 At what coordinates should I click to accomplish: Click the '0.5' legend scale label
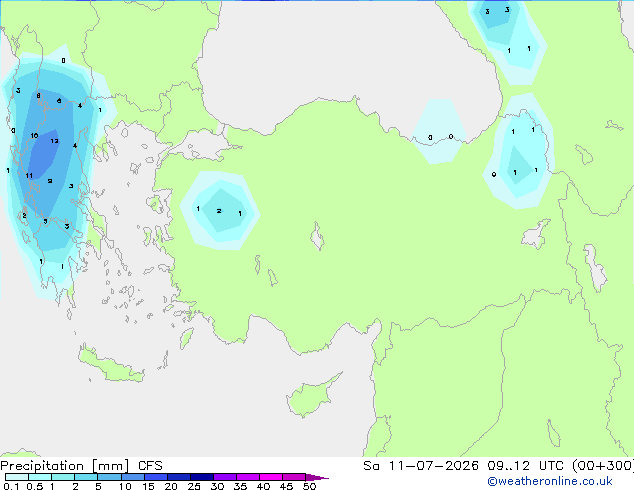point(35,486)
